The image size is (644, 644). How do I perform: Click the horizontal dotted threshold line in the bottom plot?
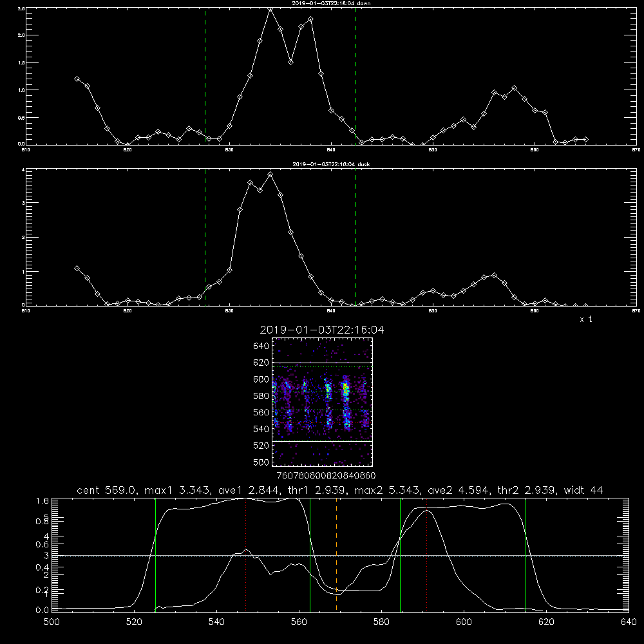coord(340,556)
